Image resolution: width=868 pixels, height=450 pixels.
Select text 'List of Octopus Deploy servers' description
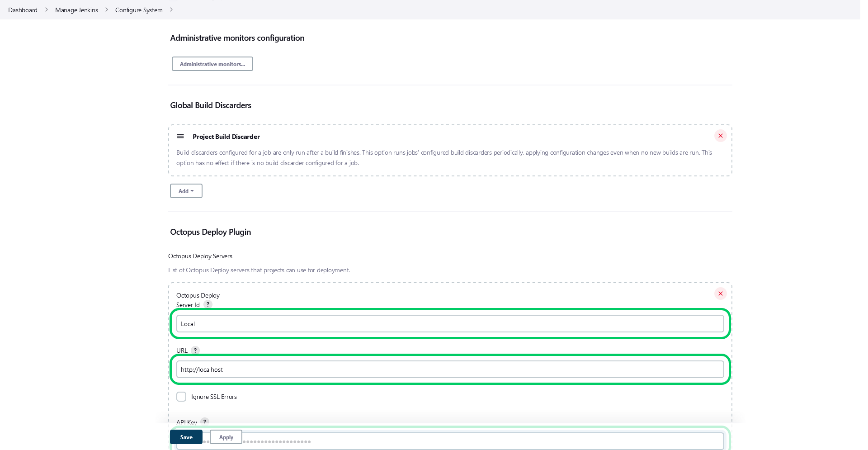(259, 270)
